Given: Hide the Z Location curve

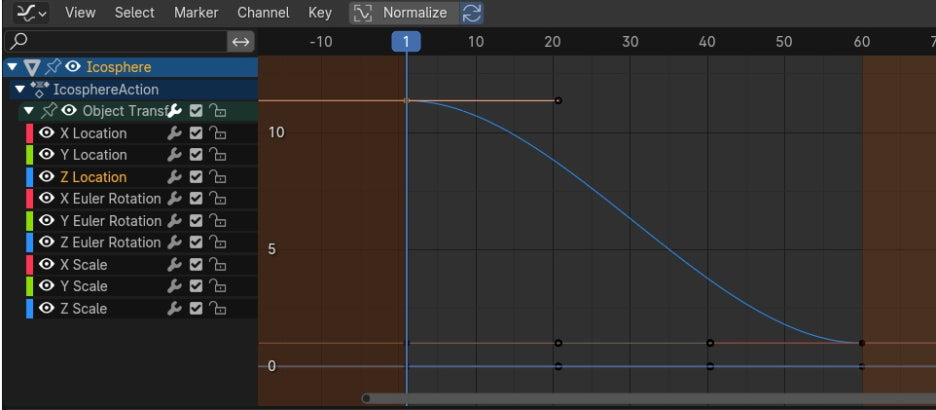Looking at the screenshot, I should tap(47, 177).
